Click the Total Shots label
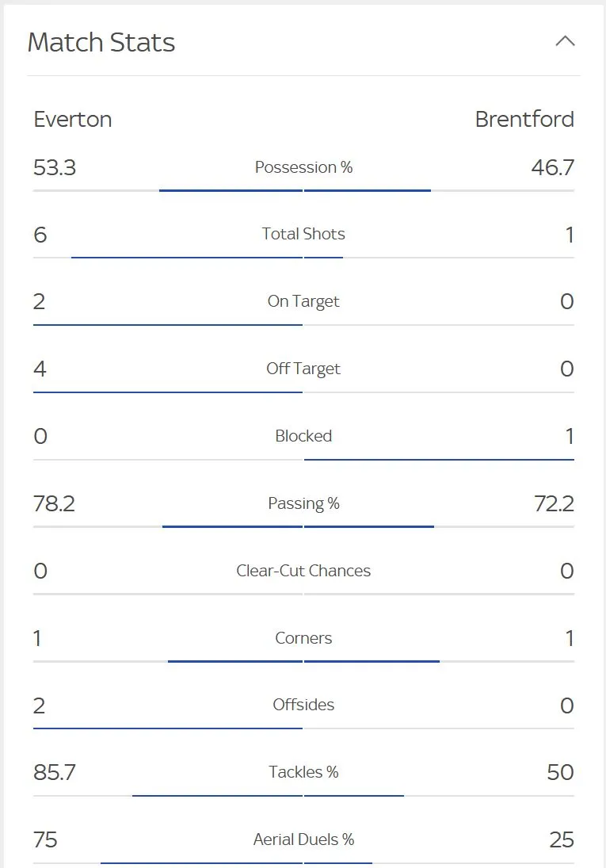Screen dimensions: 606x868 click(303, 234)
